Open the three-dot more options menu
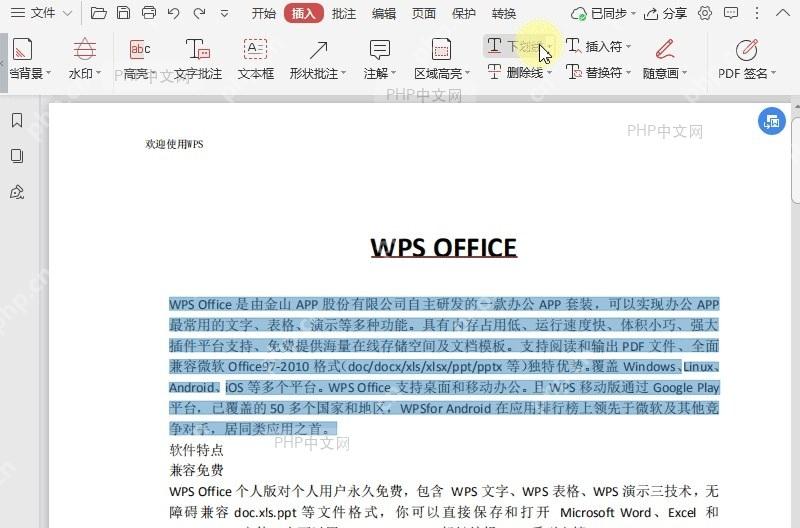This screenshot has width=800, height=528. coord(757,13)
